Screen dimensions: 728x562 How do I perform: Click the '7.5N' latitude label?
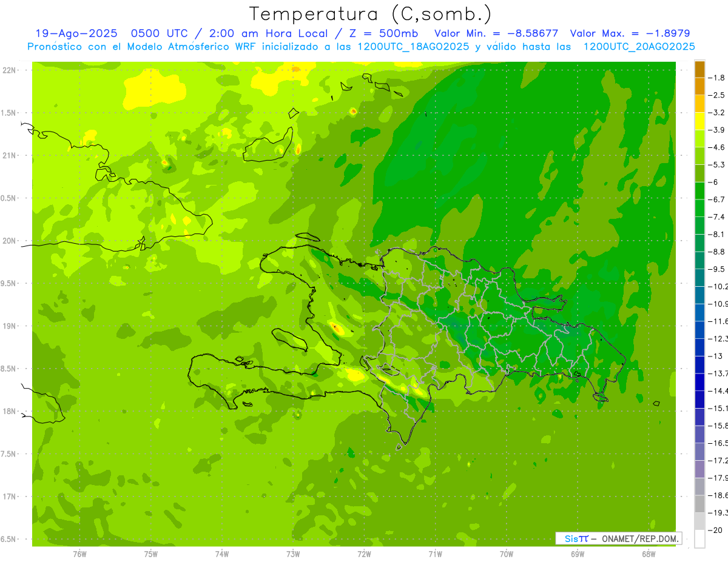[8, 454]
